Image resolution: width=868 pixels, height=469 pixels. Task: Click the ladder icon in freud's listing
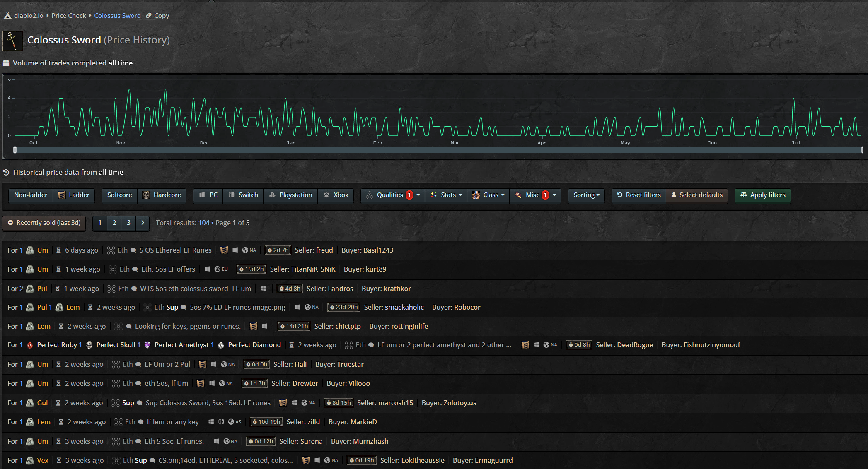pyautogui.click(x=224, y=250)
